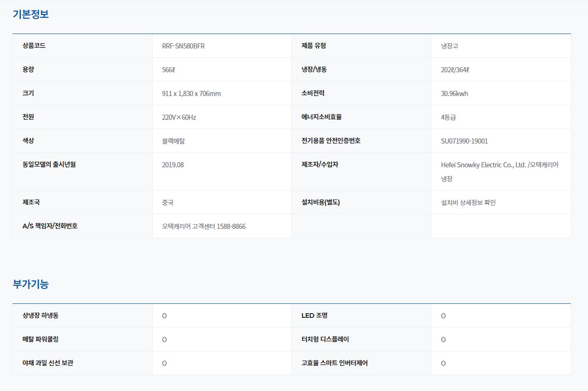Click the 냉장고 product type value
Screen dimensions: 588x391
click(x=450, y=46)
